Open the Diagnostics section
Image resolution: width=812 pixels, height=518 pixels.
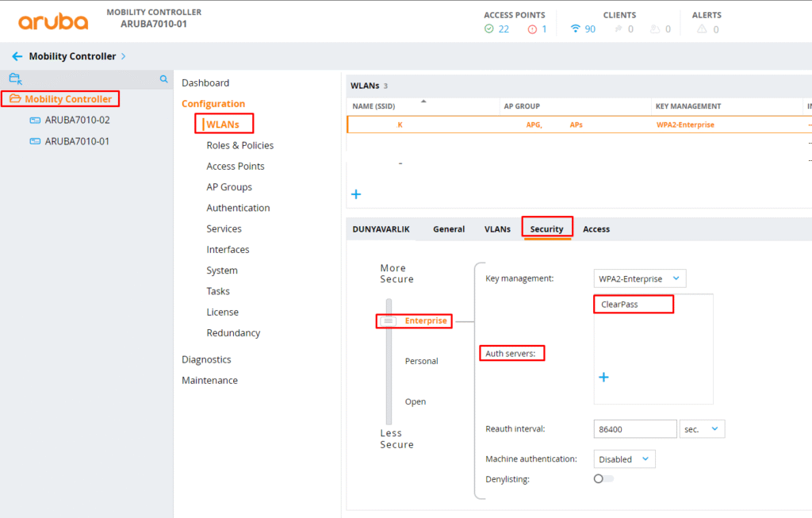[x=206, y=359]
